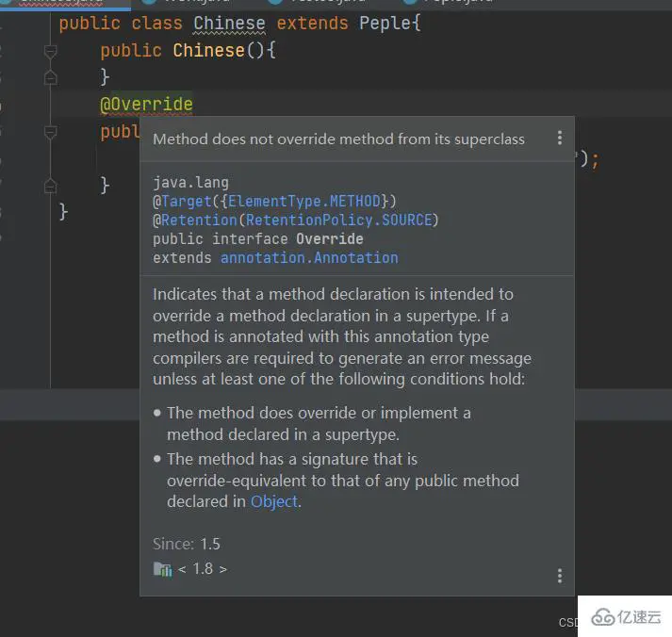
Task: Click the 亿速云 cloud logo watermark
Action: pos(601,617)
